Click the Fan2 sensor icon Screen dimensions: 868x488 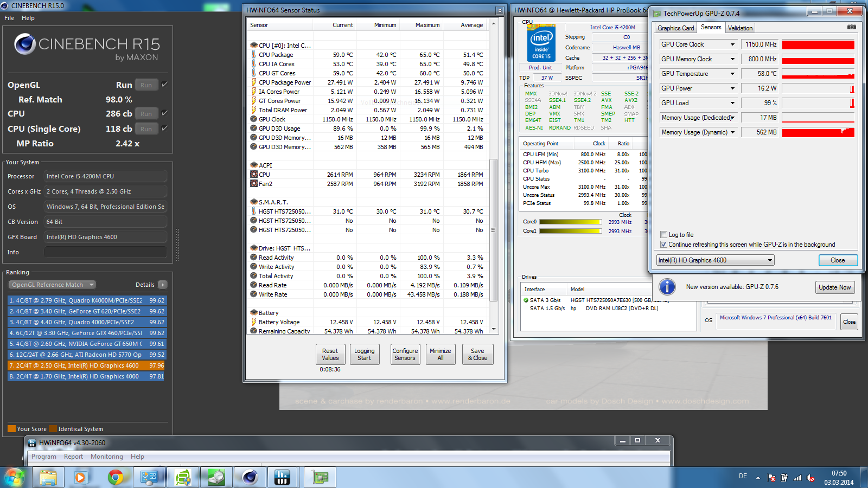point(253,184)
